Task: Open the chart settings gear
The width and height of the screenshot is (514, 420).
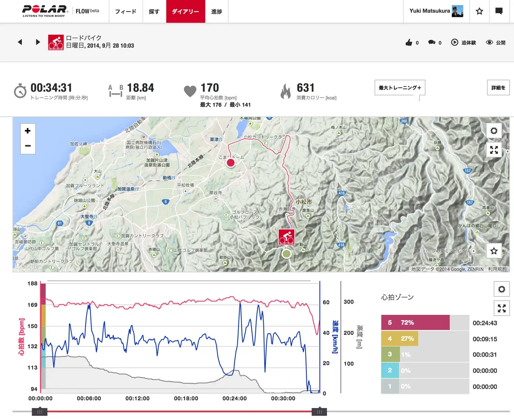Action: coord(501,289)
